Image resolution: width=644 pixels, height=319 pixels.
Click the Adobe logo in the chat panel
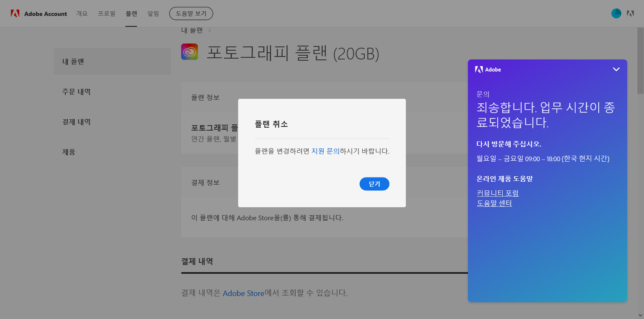pos(488,69)
